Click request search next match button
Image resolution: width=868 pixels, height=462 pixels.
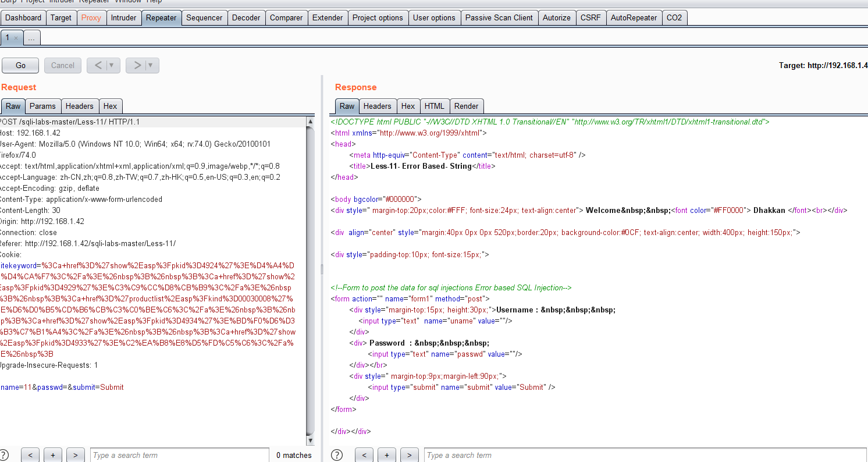pos(75,455)
